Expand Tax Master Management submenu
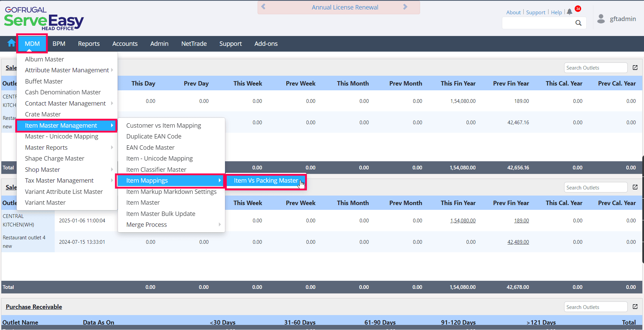 (67, 180)
